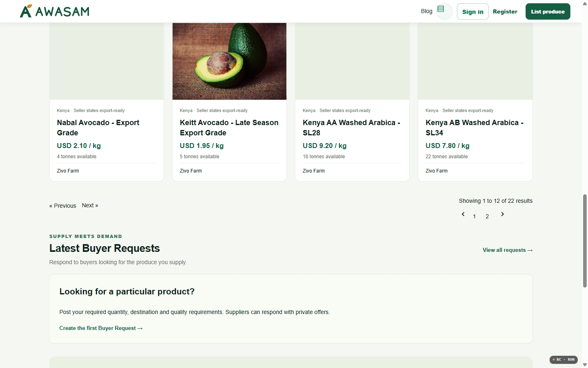
Task: Click '22 tonnes available' text
Action: 447,157
